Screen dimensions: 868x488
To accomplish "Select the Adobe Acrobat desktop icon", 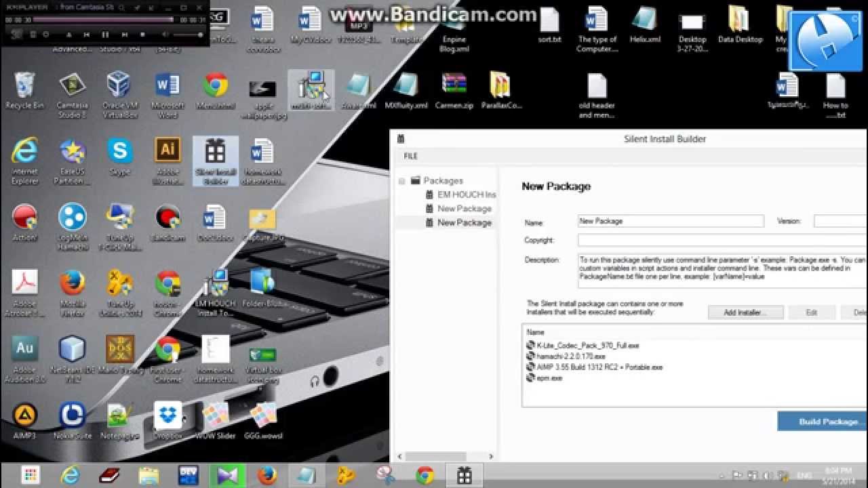I will (24, 293).
